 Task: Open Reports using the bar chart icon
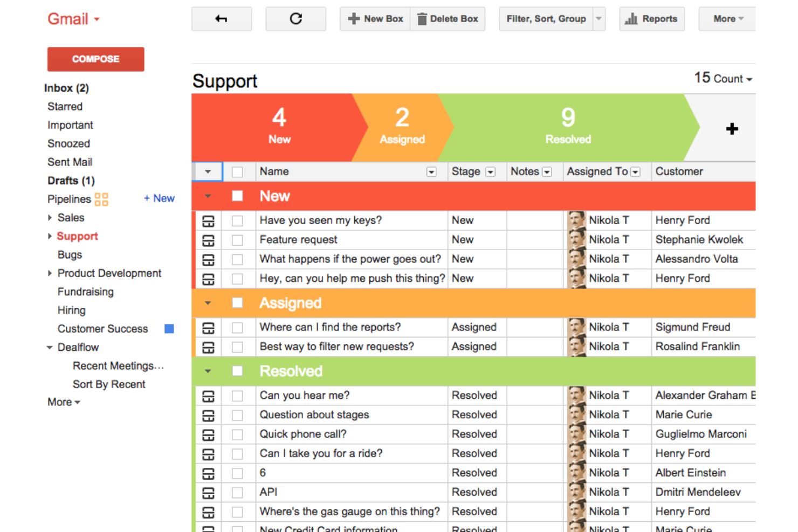pos(630,18)
